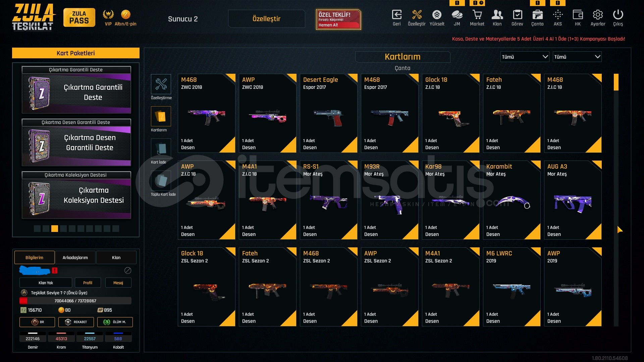
Task: Click the Geri back icon
Action: coord(396,15)
